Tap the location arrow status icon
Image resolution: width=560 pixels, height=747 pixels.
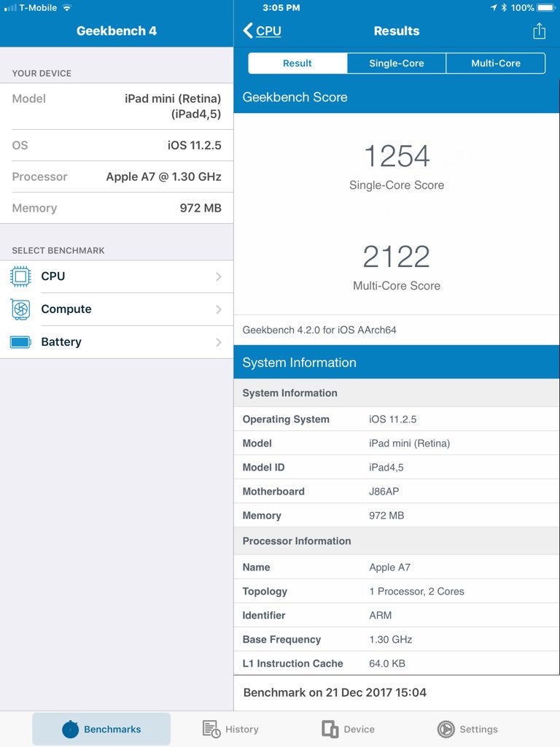click(494, 7)
